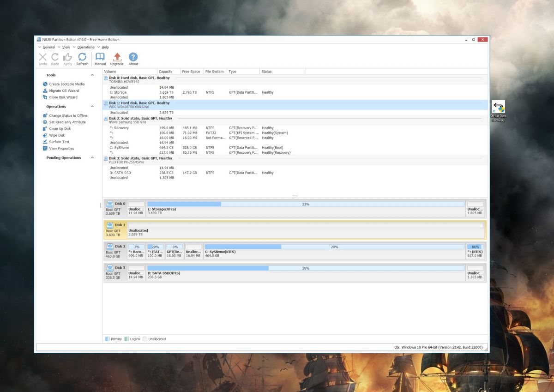Image resolution: width=554 pixels, height=392 pixels.
Task: Open the Stellar Data Recovery desktop icon
Action: pyautogui.click(x=499, y=107)
